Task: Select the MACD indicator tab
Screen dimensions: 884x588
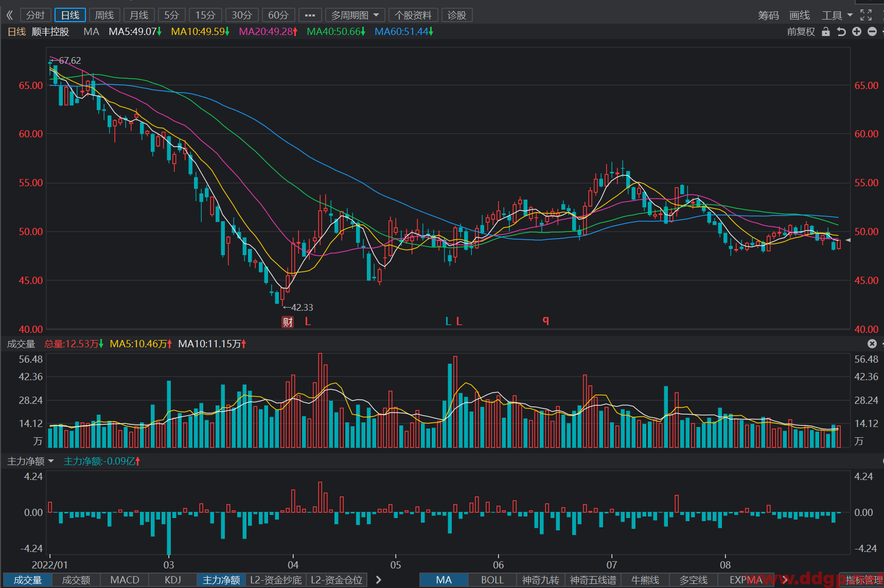Action: click(x=125, y=580)
